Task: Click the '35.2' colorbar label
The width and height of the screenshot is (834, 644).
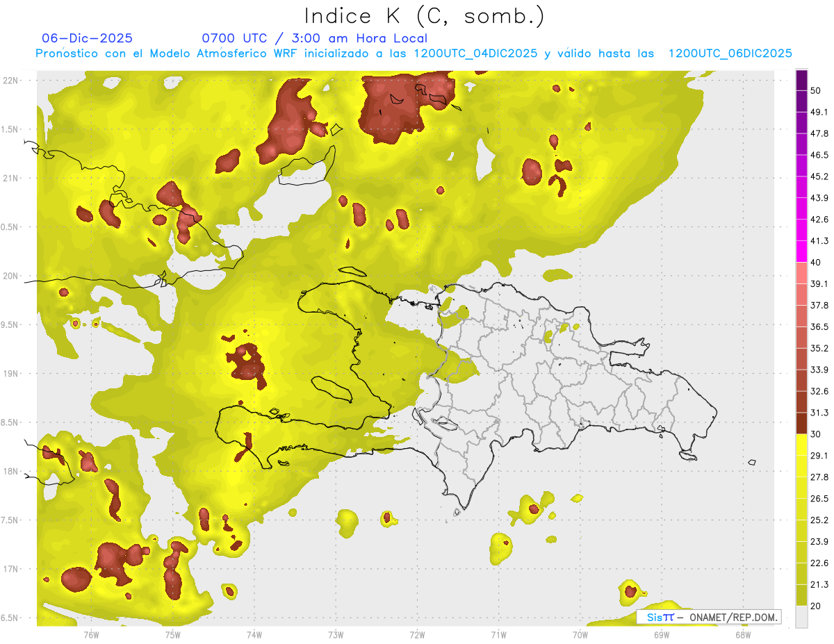Action: (819, 348)
